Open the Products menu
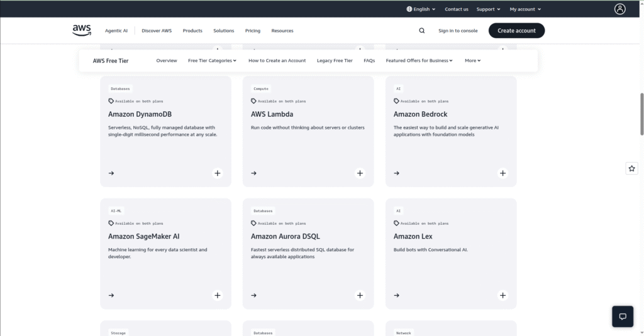 pyautogui.click(x=192, y=31)
